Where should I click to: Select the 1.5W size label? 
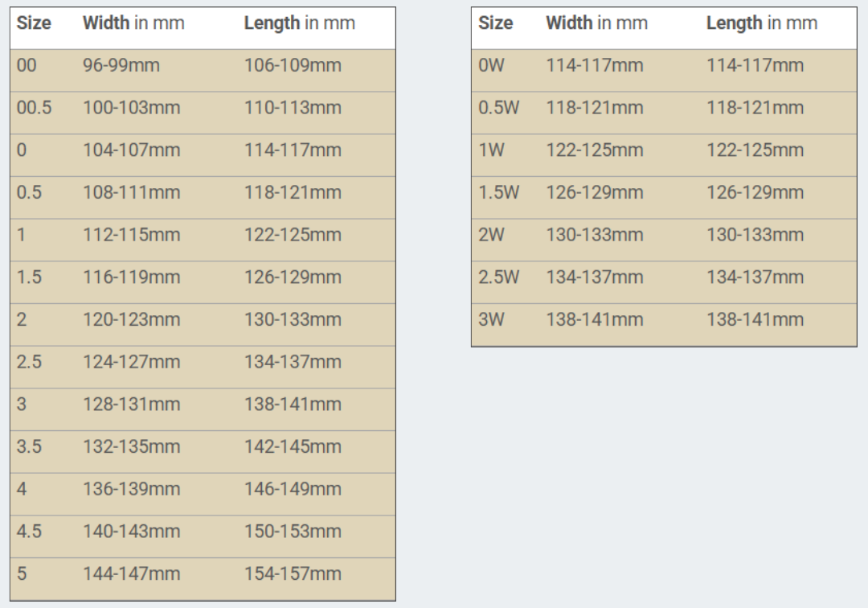tap(498, 193)
